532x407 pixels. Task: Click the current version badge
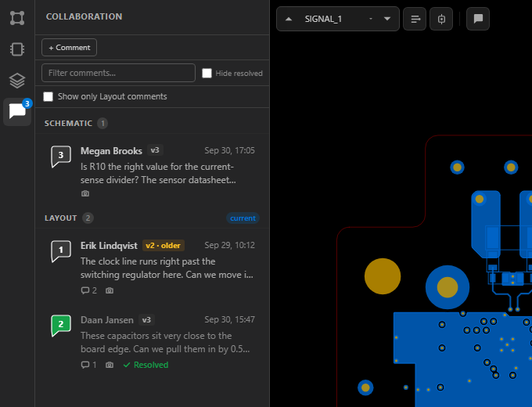click(x=243, y=218)
